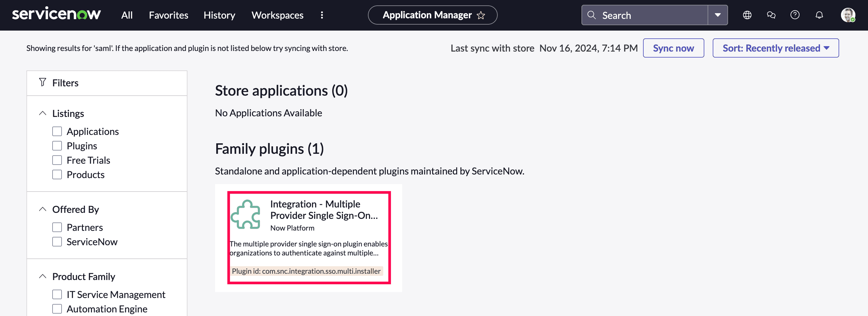
Task: Expand the search scope dropdown arrow
Action: [718, 15]
